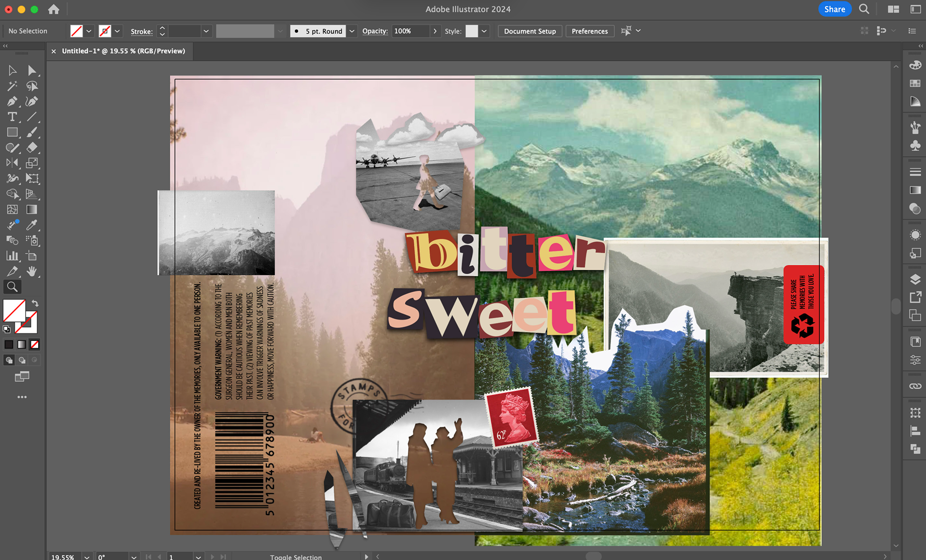Select the Gradient tool
The width and height of the screenshot is (926, 560).
pos(32,209)
